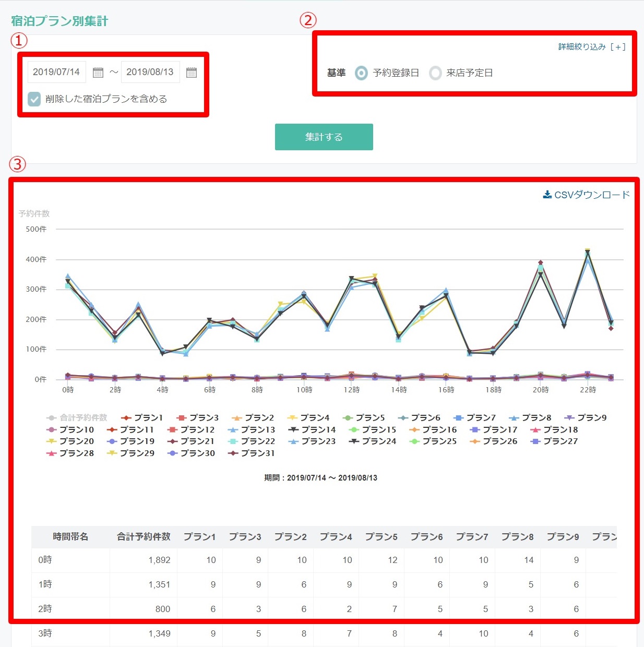Toggle プラン28 legend entry
Screen dimensions: 644x647
[70, 453]
